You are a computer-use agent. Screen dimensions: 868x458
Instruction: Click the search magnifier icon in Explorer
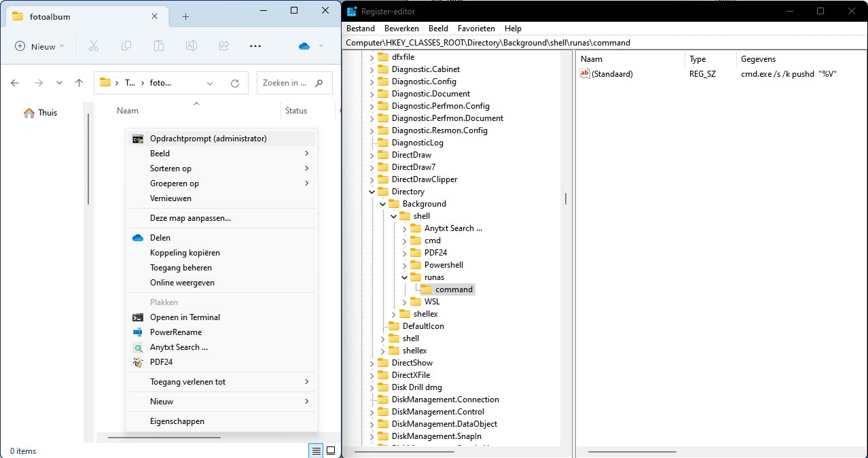coord(319,83)
